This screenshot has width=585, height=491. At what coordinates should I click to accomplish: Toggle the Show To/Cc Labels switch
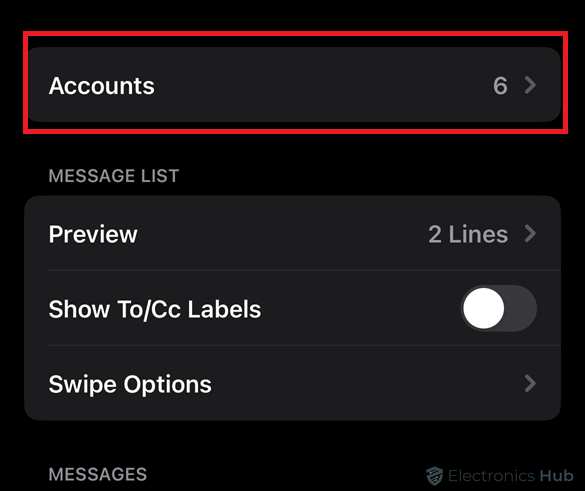[x=499, y=308]
